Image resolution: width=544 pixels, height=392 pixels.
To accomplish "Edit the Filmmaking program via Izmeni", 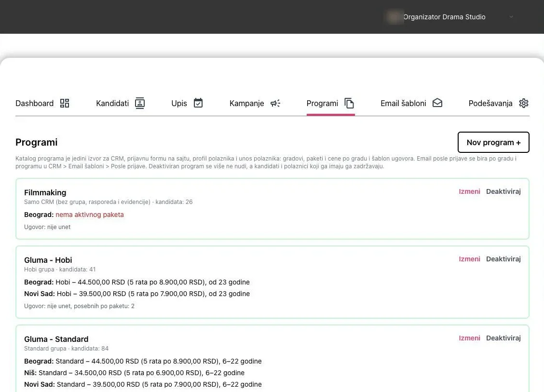I will (x=469, y=191).
